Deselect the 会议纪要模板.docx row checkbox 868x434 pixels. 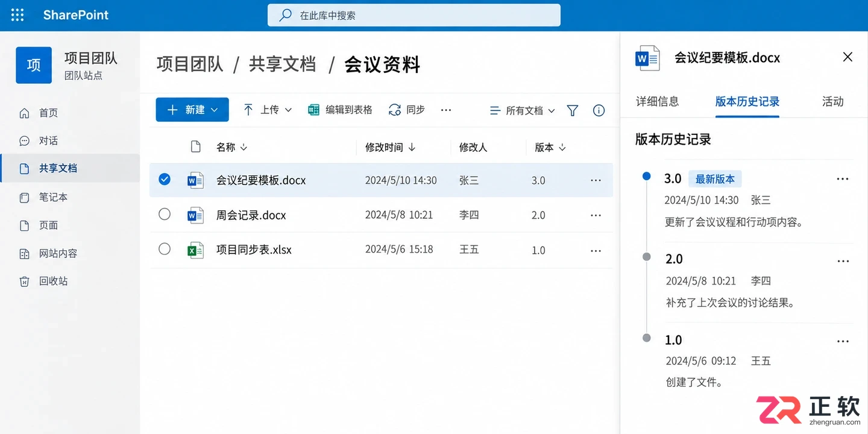tap(165, 179)
